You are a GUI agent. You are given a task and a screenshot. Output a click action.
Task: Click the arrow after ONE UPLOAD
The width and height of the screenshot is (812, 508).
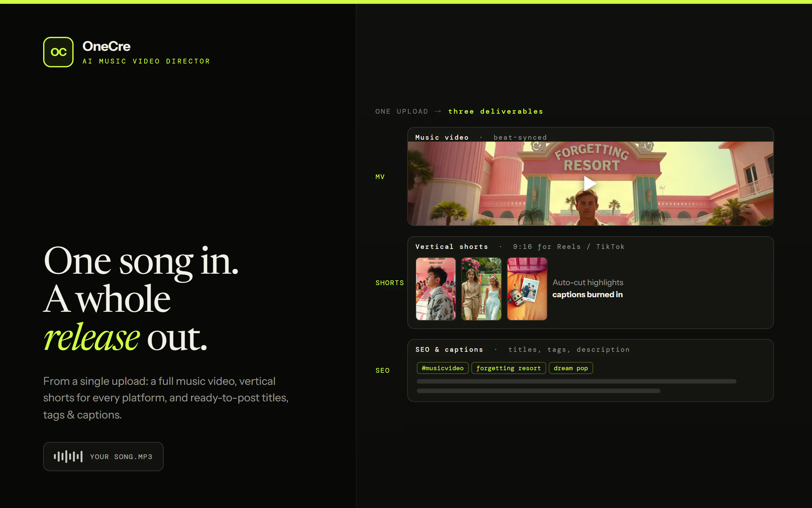(438, 111)
